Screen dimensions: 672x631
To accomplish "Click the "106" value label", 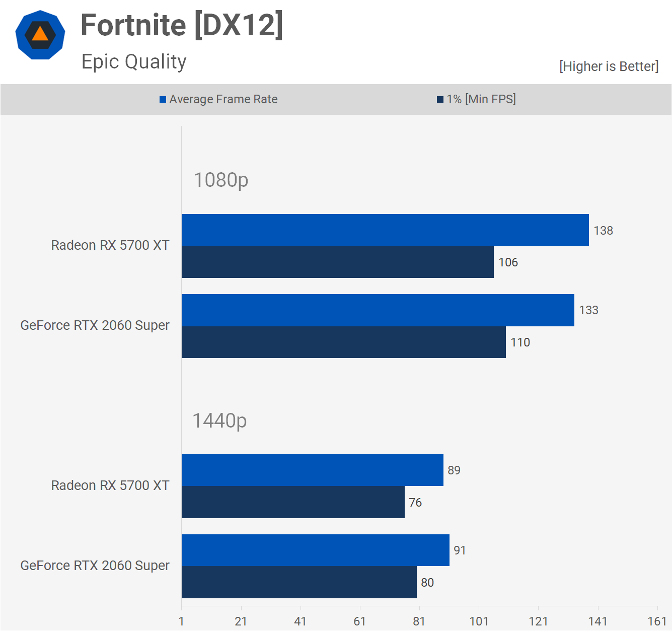I will [x=508, y=262].
